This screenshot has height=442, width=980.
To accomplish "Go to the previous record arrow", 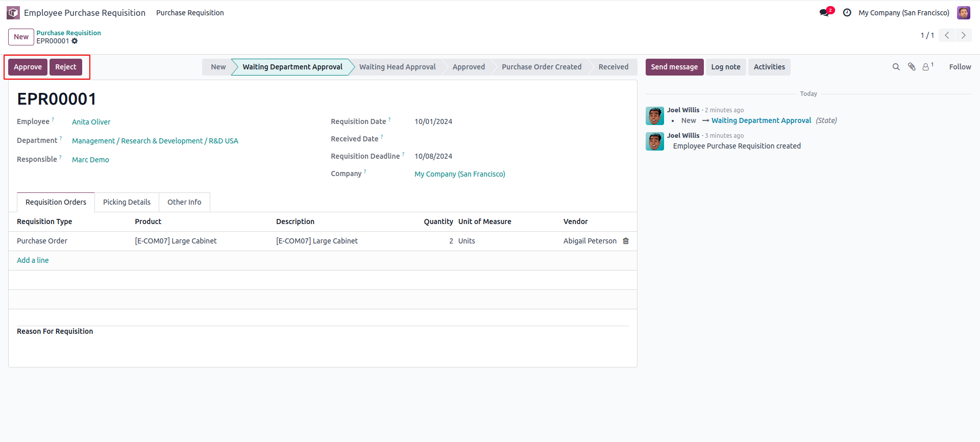I will (947, 35).
